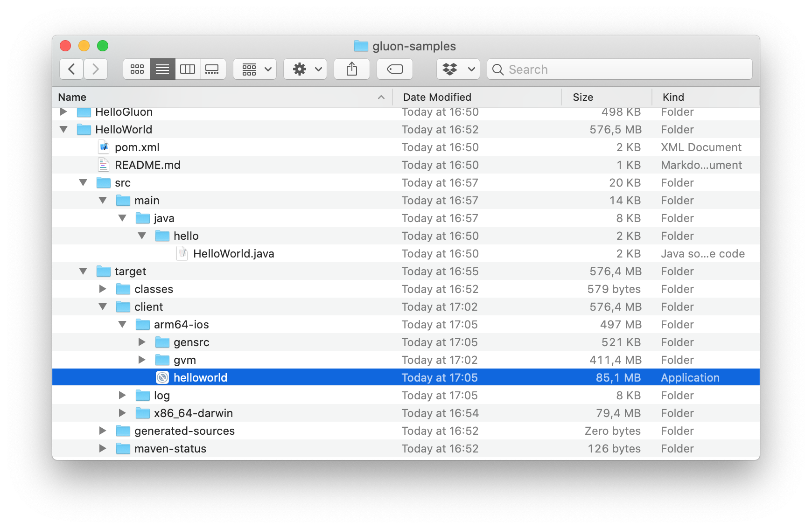Open the group-by arrange dropdown
The width and height of the screenshot is (812, 529).
tap(255, 70)
